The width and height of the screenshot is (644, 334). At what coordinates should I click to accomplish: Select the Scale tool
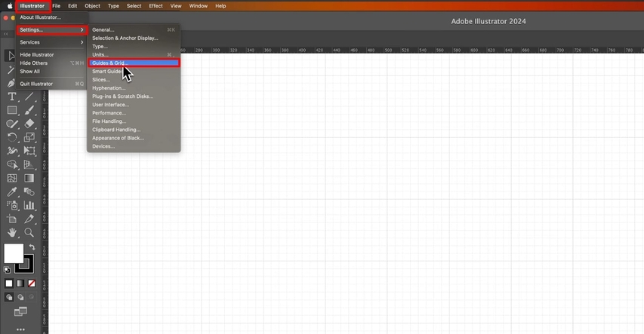(29, 137)
